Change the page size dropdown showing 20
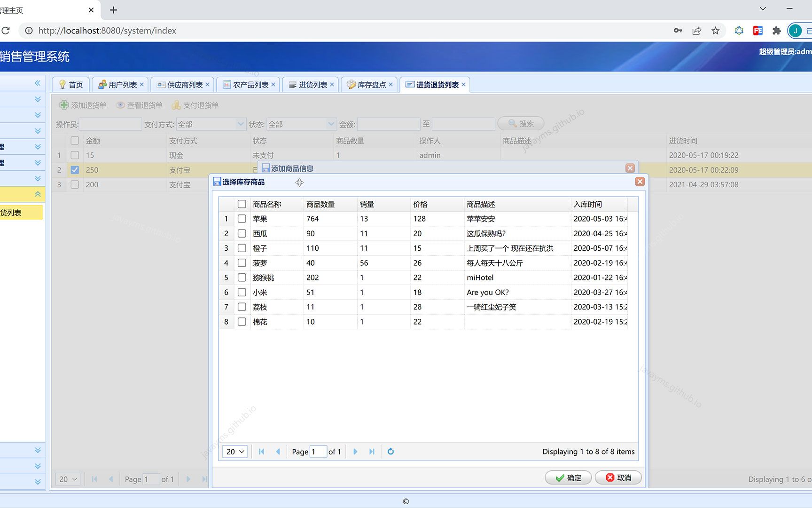The image size is (812, 508). point(234,451)
